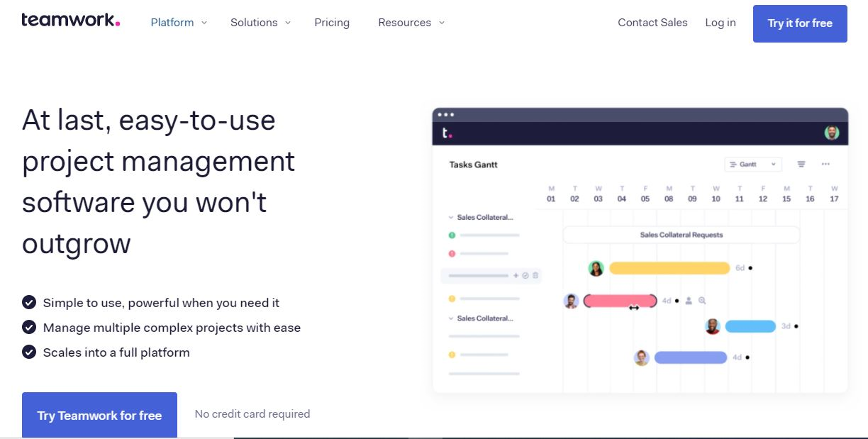Viewport: 868px width, 439px height.
Task: Select the yellow Gantt task bar
Action: 669,268
